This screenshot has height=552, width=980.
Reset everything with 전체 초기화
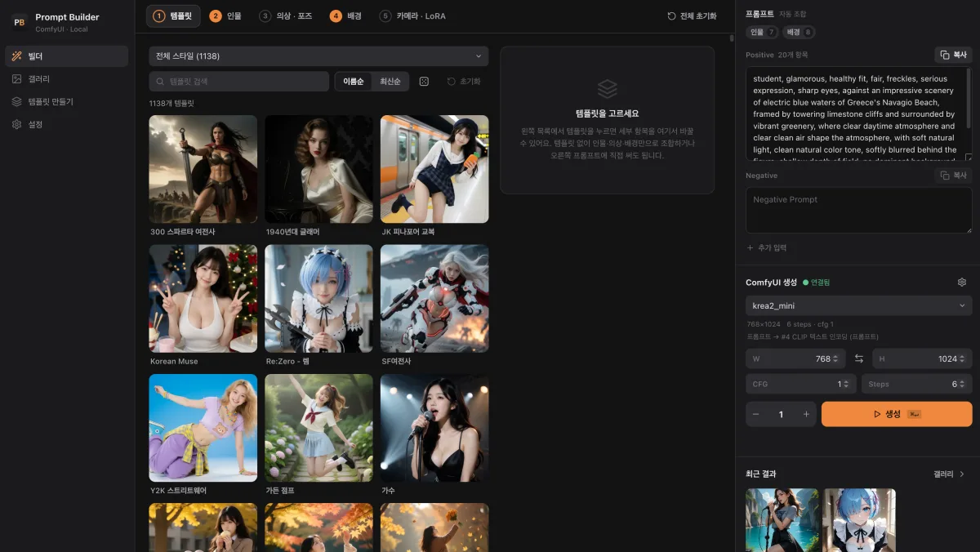tap(692, 16)
